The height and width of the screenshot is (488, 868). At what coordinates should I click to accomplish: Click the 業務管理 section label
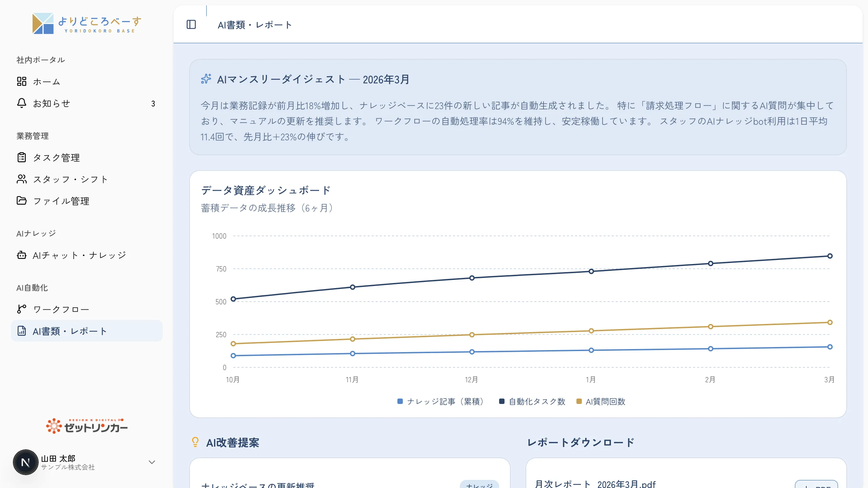pyautogui.click(x=33, y=136)
